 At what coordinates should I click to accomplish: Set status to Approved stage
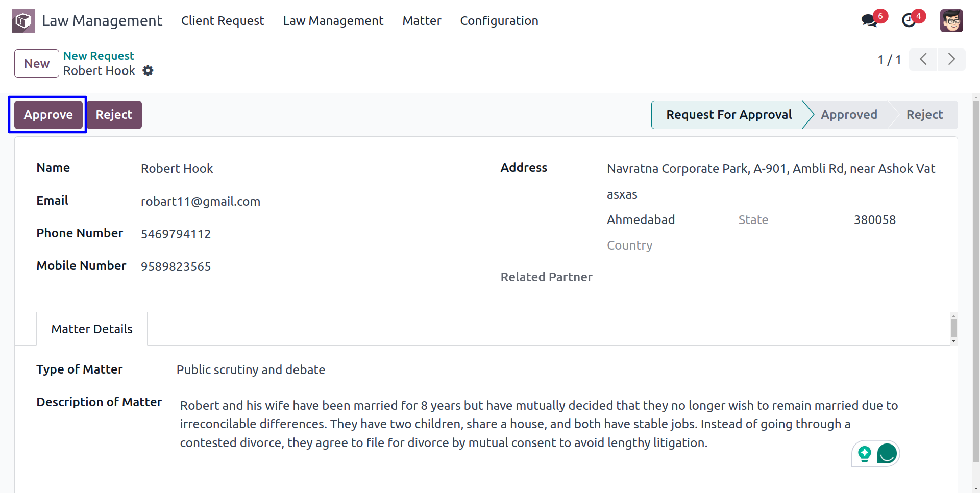point(849,115)
